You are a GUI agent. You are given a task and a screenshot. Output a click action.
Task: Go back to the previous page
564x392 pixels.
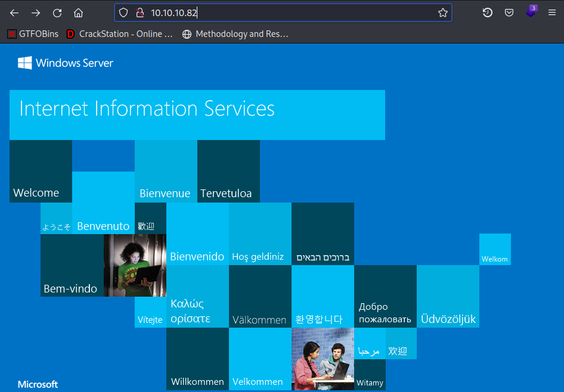coord(14,13)
